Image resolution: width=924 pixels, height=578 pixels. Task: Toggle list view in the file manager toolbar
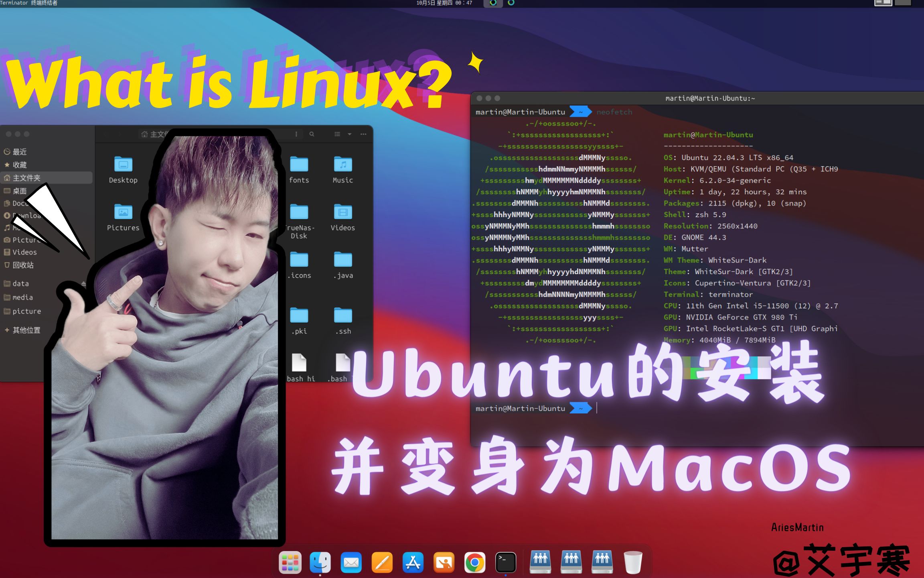click(337, 134)
